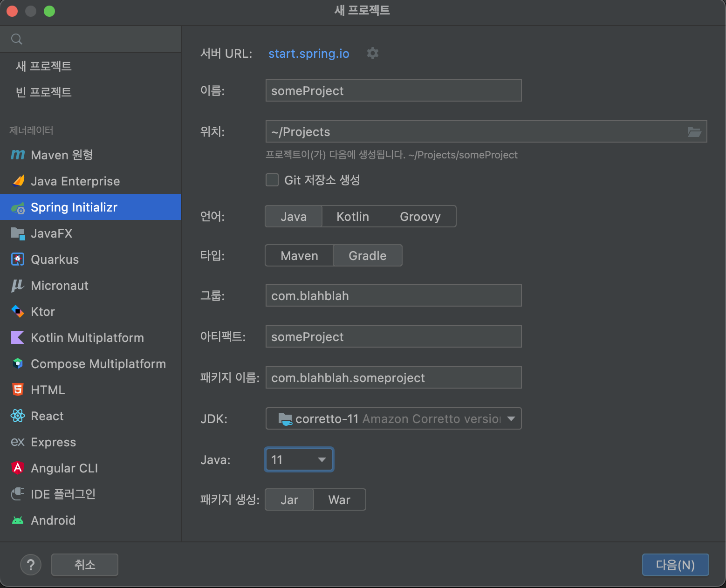
Task: Click the Quarkus generator icon
Action: pos(18,260)
